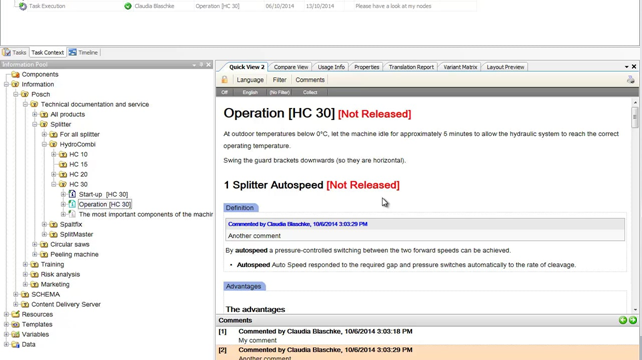Open the Compare View tab
Screen dimensions: 642x360
(x=291, y=67)
